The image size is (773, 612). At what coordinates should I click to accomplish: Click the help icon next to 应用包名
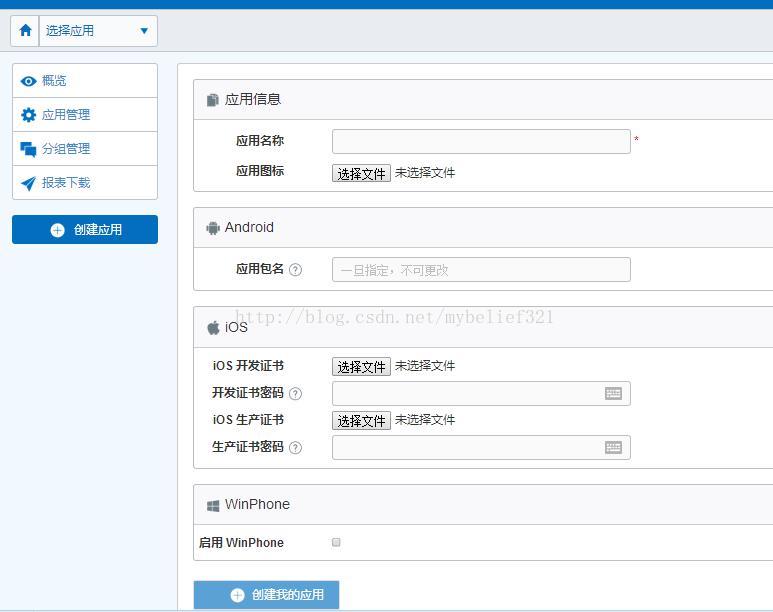[x=295, y=270]
